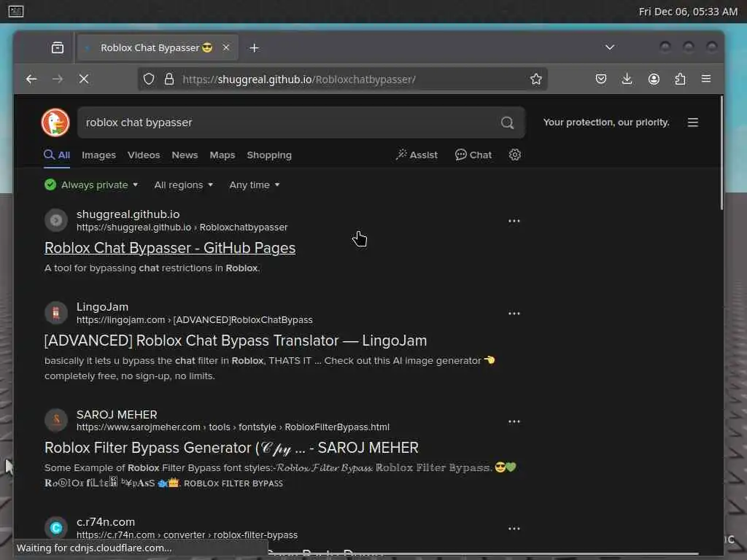747x560 pixels.
Task: Click the SAROJ MEHER site favicon
Action: (56, 420)
